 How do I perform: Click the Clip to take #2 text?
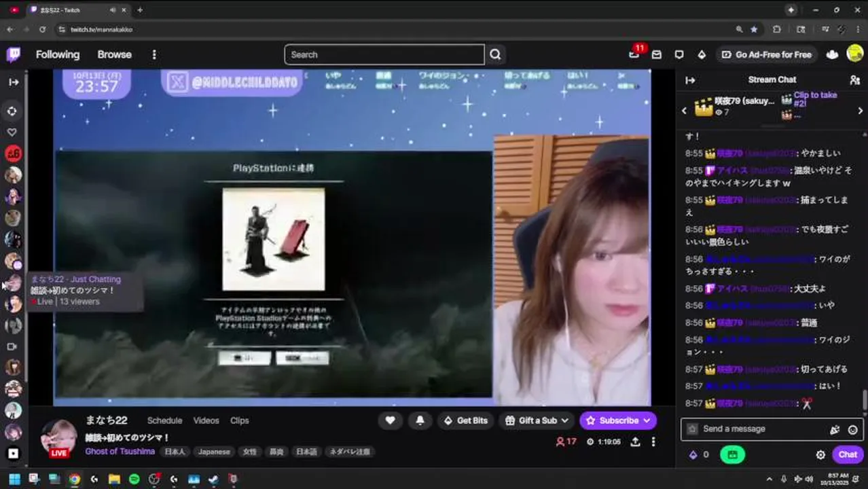815,99
